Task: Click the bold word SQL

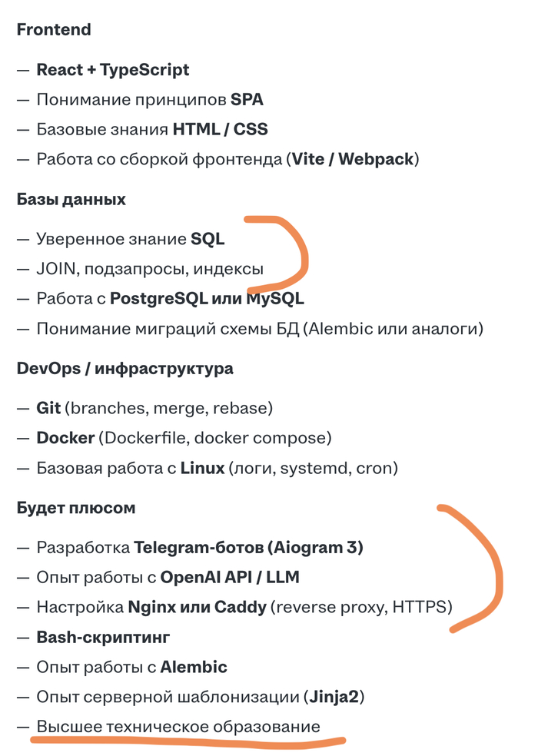Action: (x=208, y=239)
